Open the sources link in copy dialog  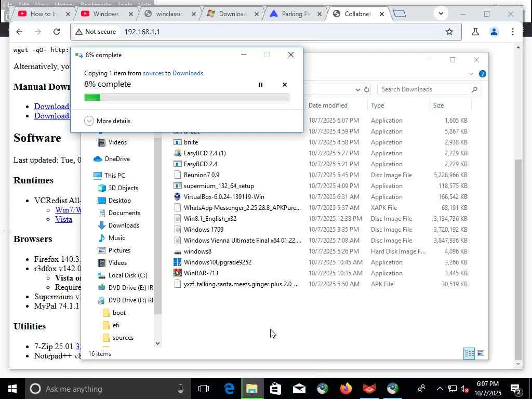pyautogui.click(x=153, y=73)
